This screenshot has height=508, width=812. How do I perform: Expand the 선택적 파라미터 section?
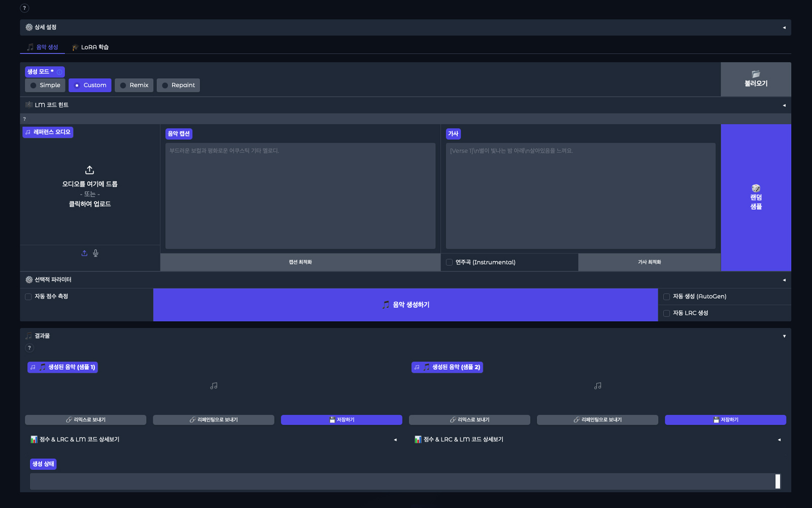coord(405,280)
